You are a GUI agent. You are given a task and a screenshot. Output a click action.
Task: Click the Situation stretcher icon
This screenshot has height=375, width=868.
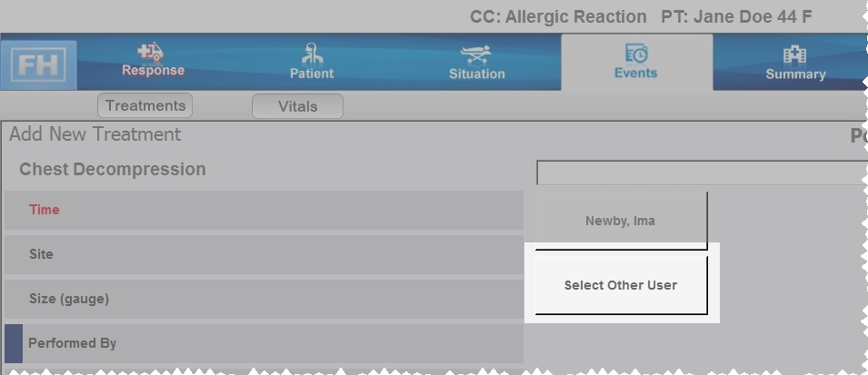click(x=476, y=54)
